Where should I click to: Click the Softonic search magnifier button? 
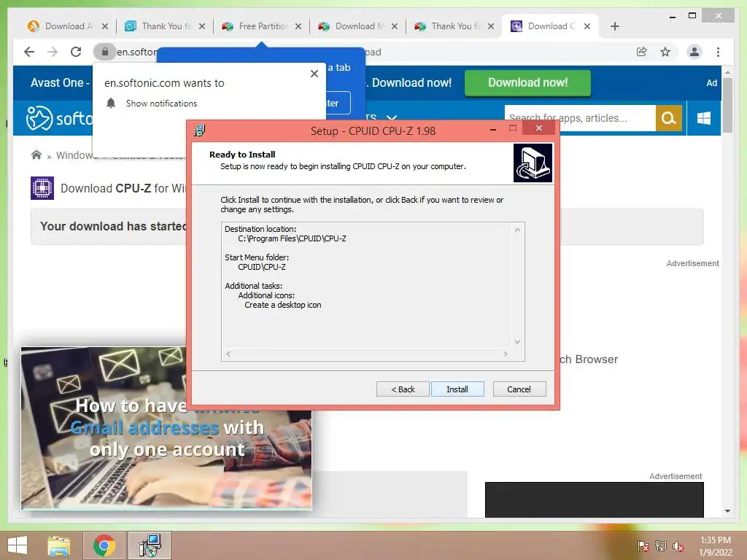click(x=669, y=117)
